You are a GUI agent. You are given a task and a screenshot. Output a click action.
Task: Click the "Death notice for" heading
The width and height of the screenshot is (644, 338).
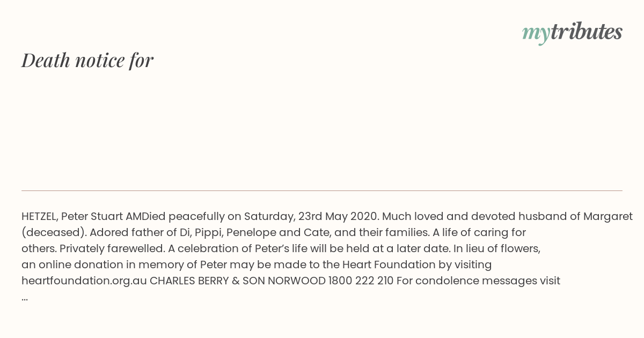tap(87, 60)
